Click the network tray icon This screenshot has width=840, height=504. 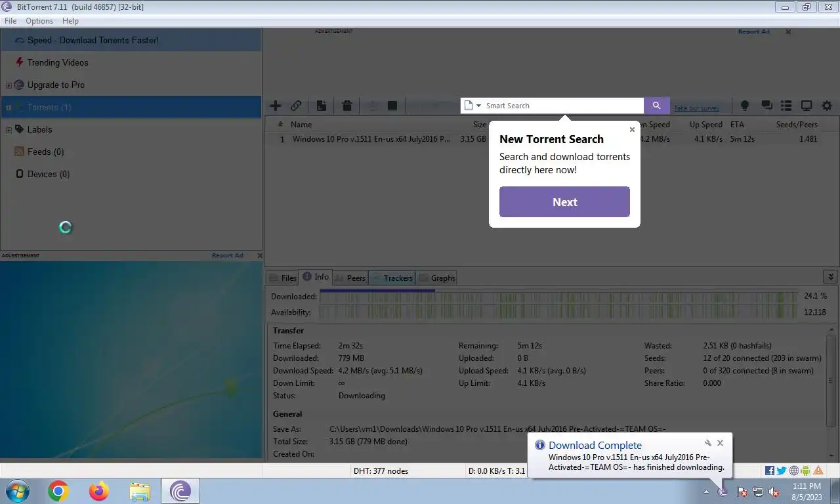tap(758, 492)
